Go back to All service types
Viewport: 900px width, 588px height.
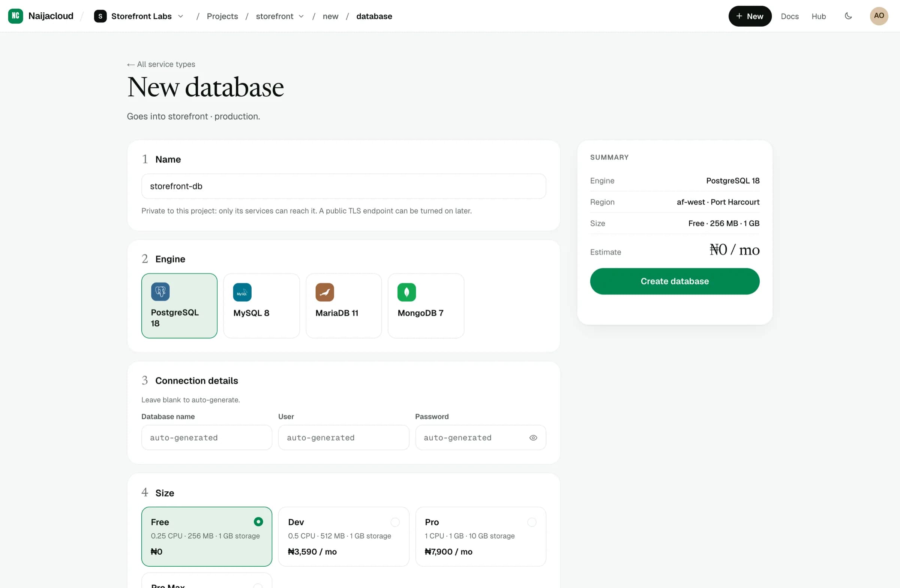pyautogui.click(x=161, y=64)
